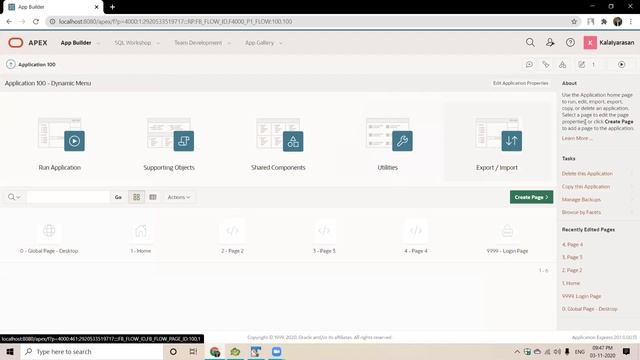Open the Shared Components tile
The height and width of the screenshot is (360, 640).
[x=278, y=143]
